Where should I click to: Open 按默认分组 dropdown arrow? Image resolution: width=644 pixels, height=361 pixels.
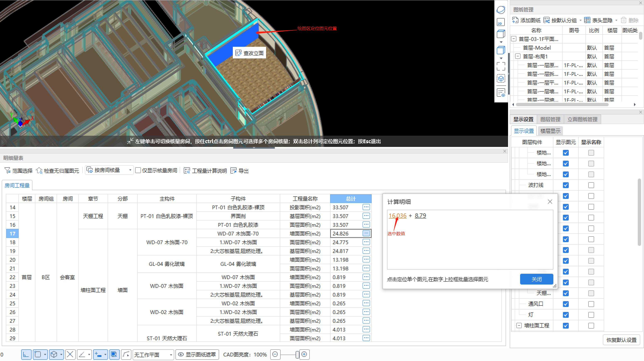click(581, 20)
